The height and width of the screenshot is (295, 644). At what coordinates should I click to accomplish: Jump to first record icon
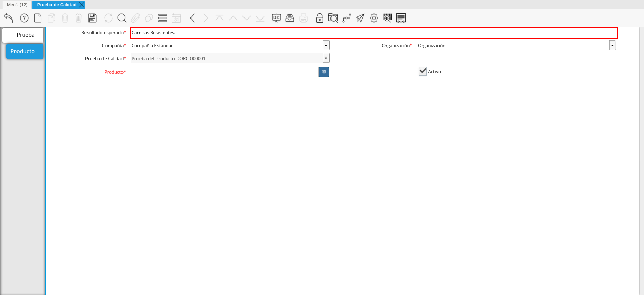tap(220, 18)
